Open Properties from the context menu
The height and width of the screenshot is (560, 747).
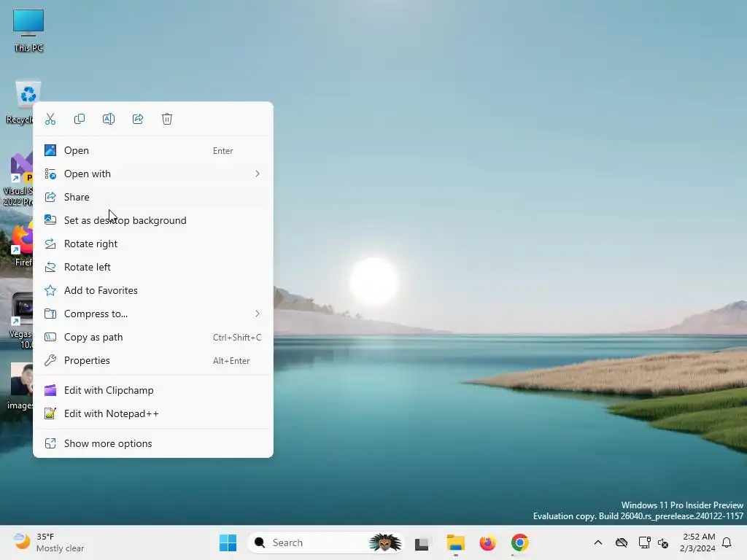(153, 360)
